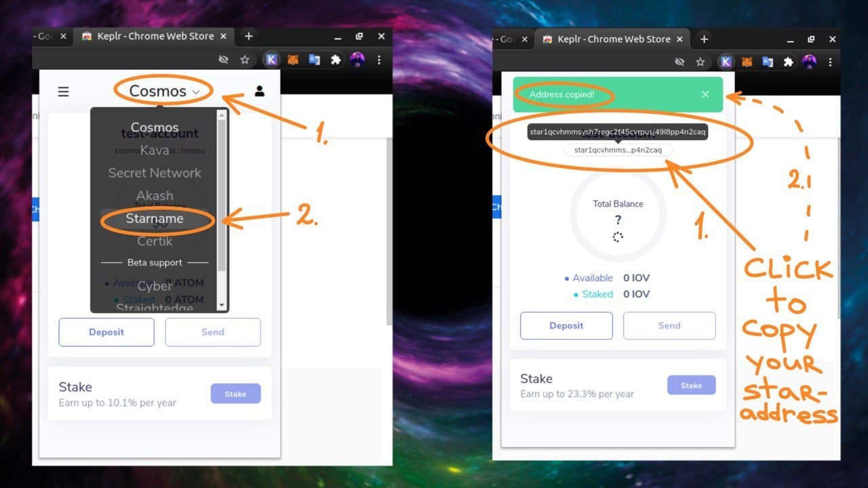Click Send in the left Keplr popup
The image size is (868, 488).
click(x=213, y=332)
